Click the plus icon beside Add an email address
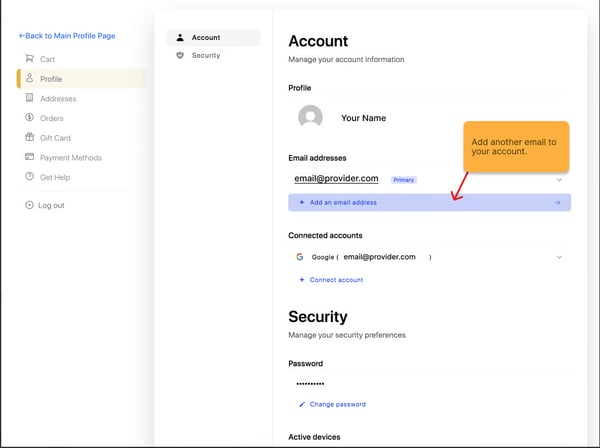 tap(302, 202)
